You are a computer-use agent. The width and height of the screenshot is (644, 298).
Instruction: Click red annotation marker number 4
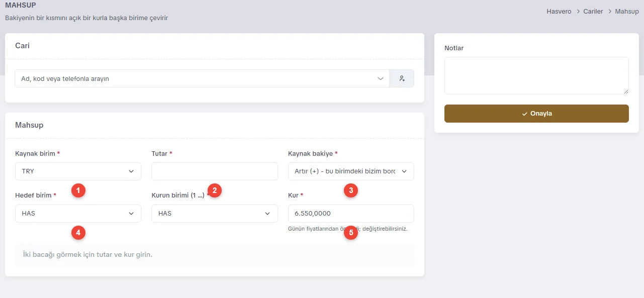pyautogui.click(x=78, y=232)
